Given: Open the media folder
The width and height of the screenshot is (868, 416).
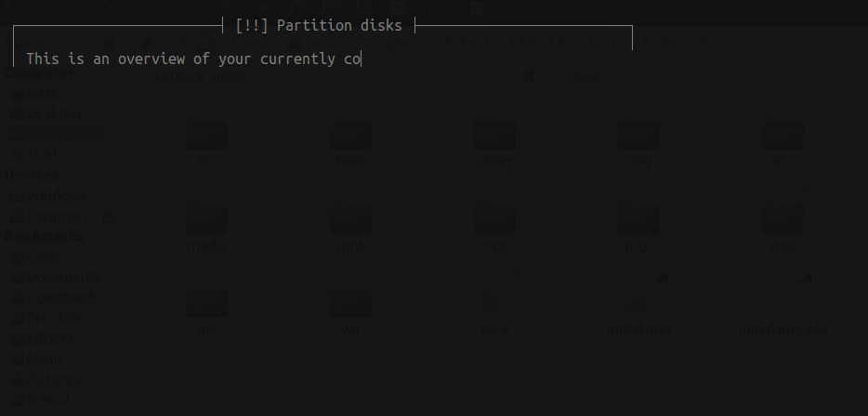Looking at the screenshot, I should [206, 226].
